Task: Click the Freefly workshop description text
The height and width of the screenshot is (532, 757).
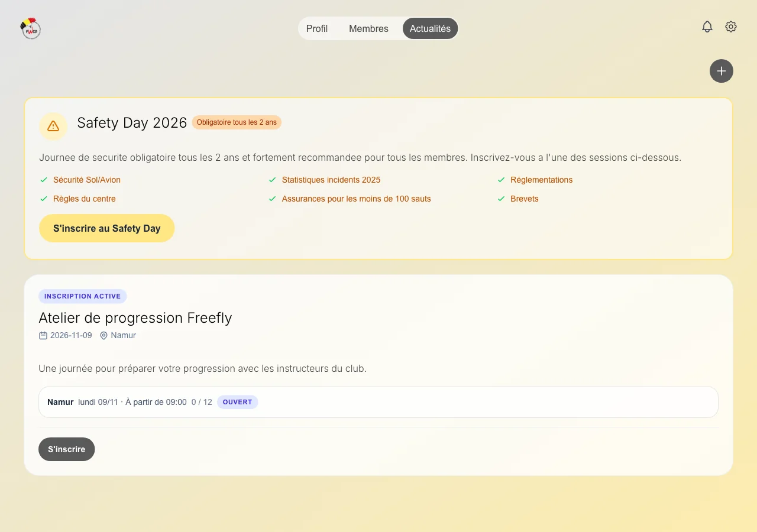Action: 203,368
